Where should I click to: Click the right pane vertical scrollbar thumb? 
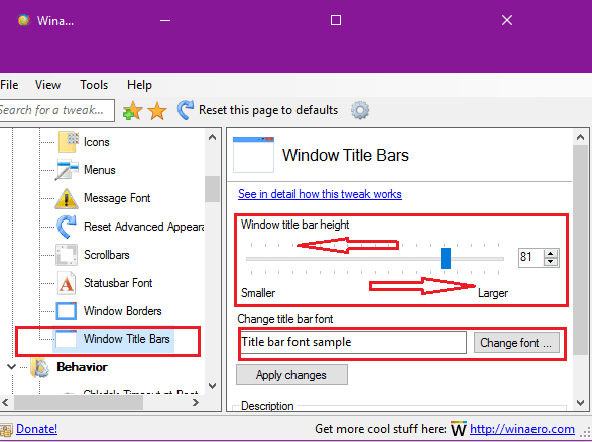(x=580, y=249)
